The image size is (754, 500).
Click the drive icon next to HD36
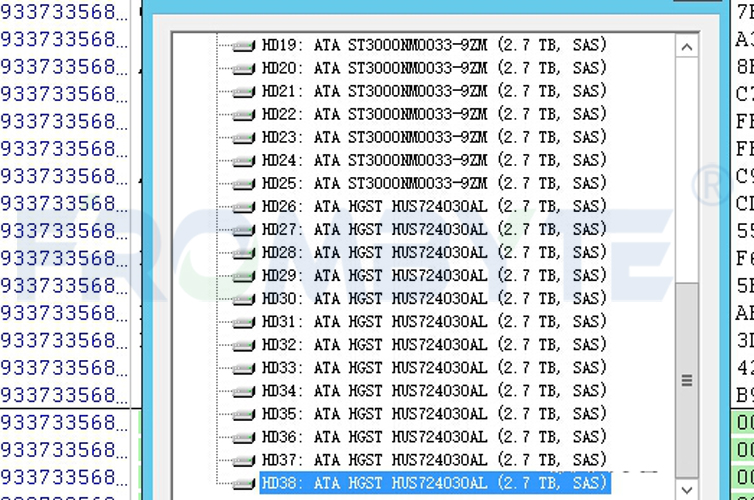pyautogui.click(x=244, y=437)
